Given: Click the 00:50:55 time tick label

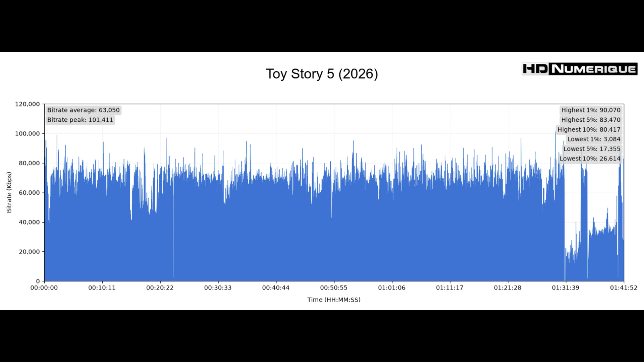Looking at the screenshot, I should pos(334,288).
